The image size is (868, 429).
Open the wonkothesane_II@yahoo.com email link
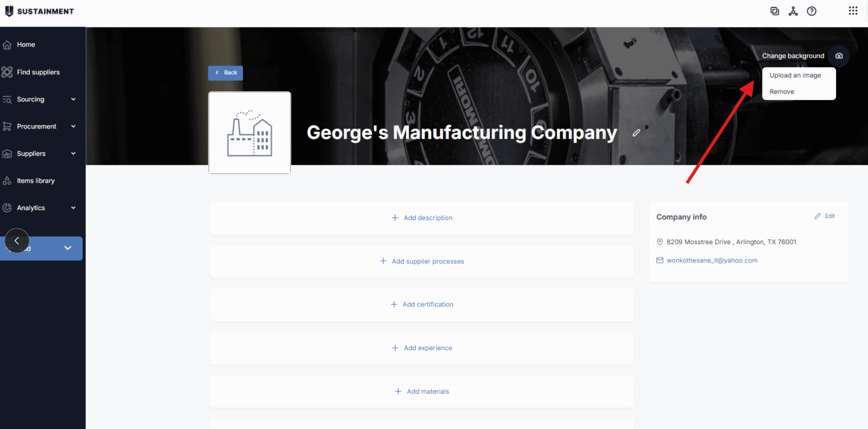(712, 260)
